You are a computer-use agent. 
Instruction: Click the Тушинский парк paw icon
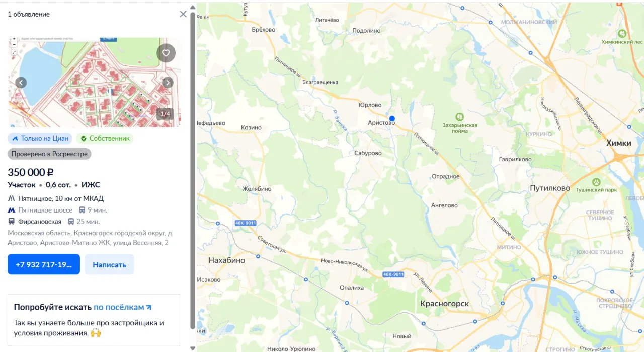(x=597, y=181)
